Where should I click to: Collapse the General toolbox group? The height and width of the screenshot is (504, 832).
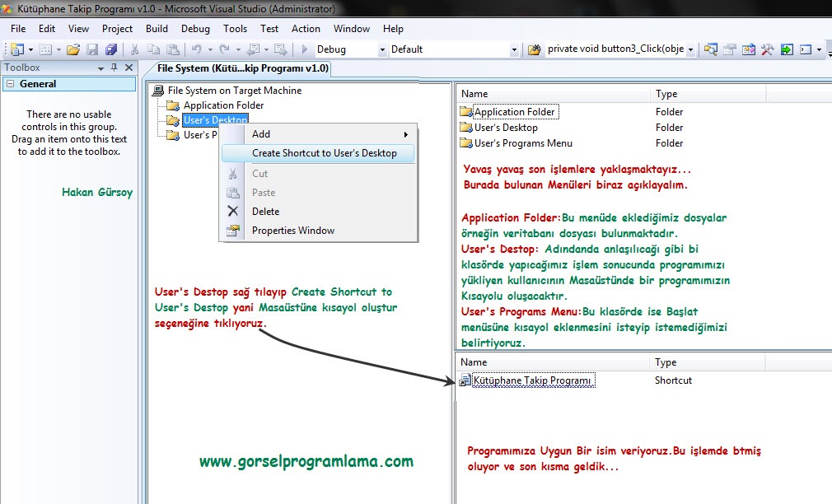[x=10, y=84]
